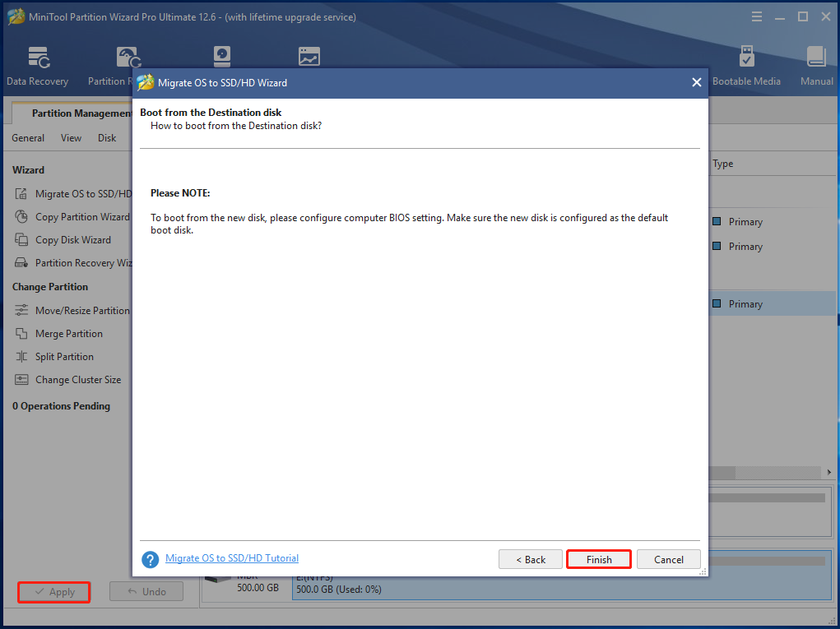Cancel the Migrate OS wizard

668,559
